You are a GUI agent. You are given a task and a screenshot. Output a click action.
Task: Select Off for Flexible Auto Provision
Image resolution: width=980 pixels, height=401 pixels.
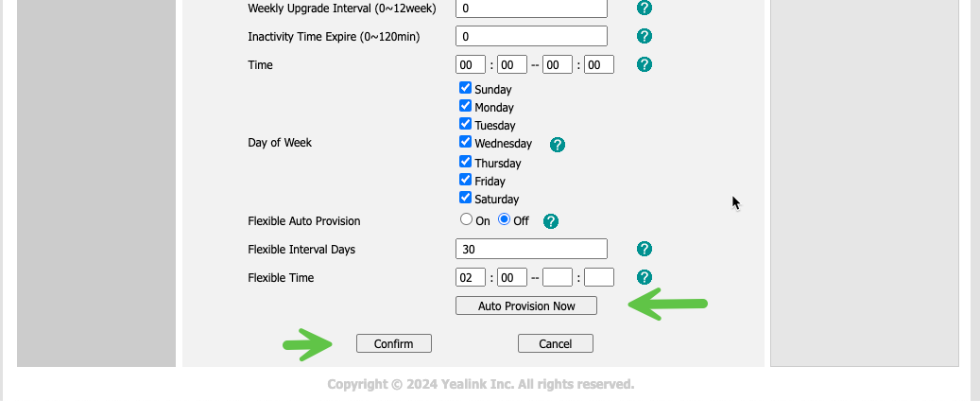(505, 219)
